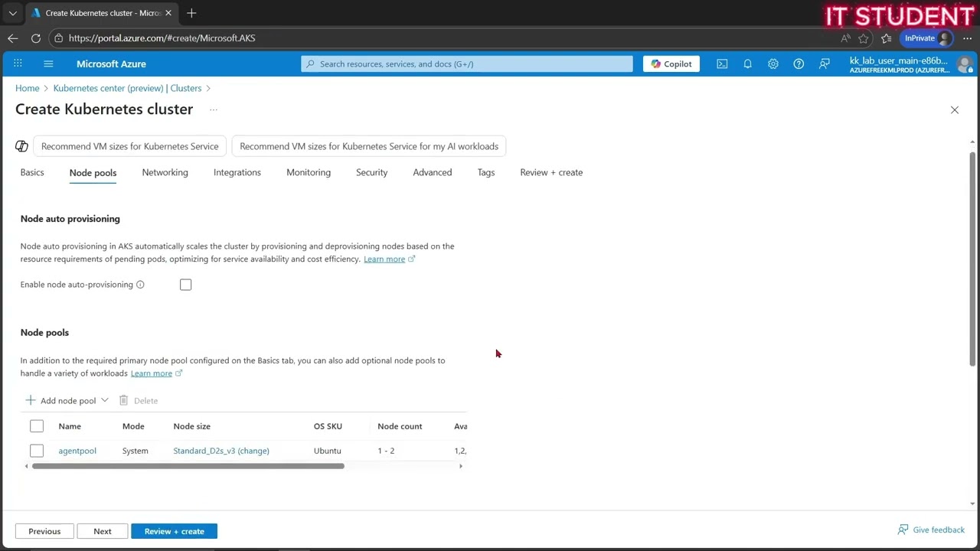Go to the Tags tab
The height and width of the screenshot is (551, 980).
pyautogui.click(x=486, y=172)
